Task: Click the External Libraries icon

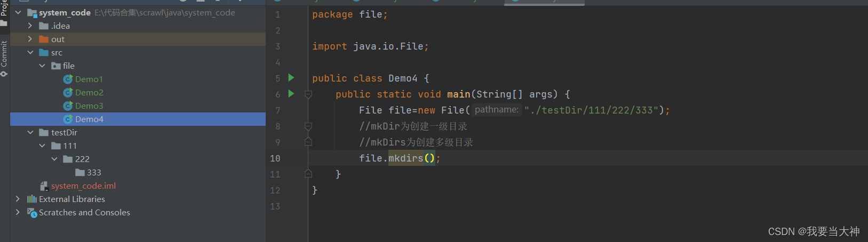Action: pyautogui.click(x=32, y=199)
